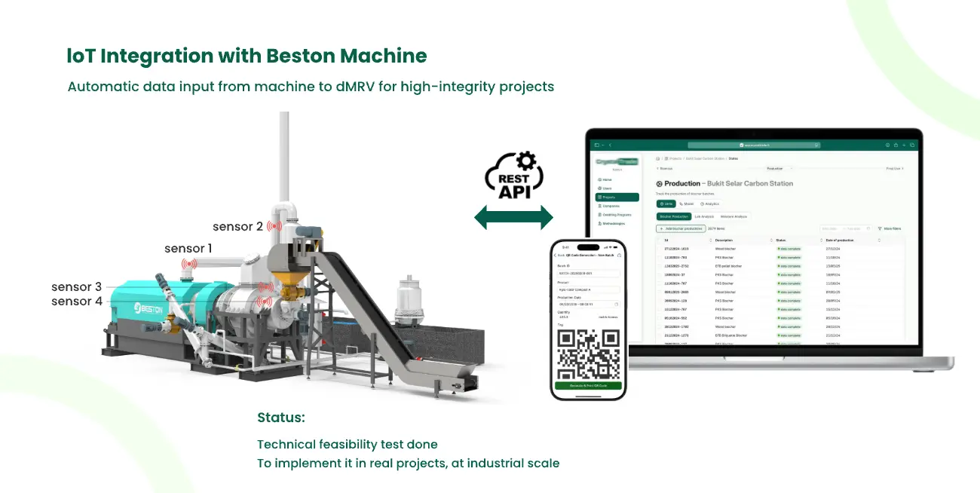The image size is (980, 493).
Task: Click Add biochar productions button
Action: [x=681, y=228]
